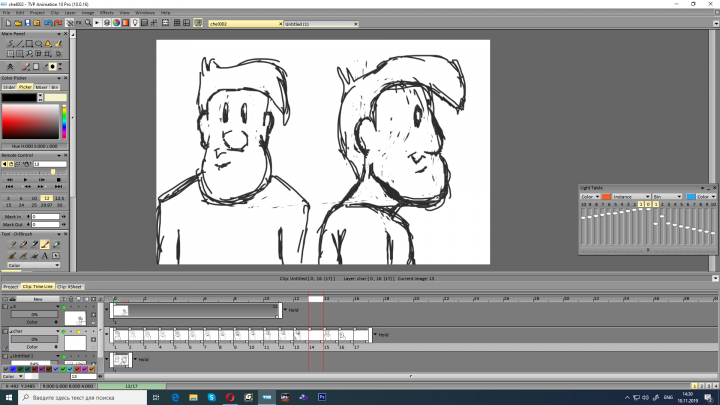This screenshot has height=405, width=720.
Task: Open the color wheel panel from the toolbar
Action: point(116,23)
